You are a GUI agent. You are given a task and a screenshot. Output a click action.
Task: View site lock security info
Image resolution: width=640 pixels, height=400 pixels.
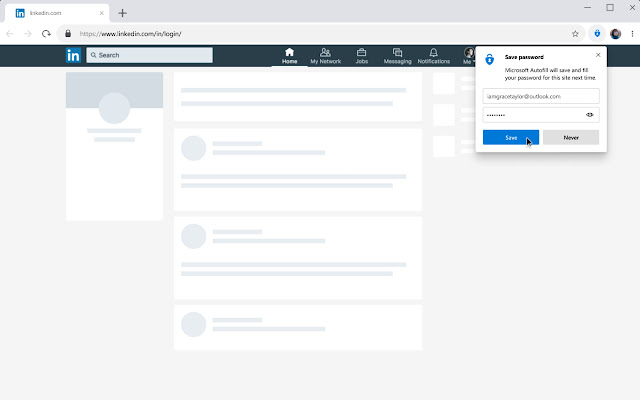(68, 33)
